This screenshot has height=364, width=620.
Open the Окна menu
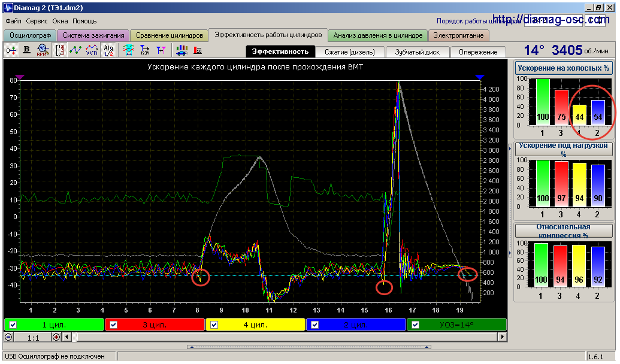point(60,21)
